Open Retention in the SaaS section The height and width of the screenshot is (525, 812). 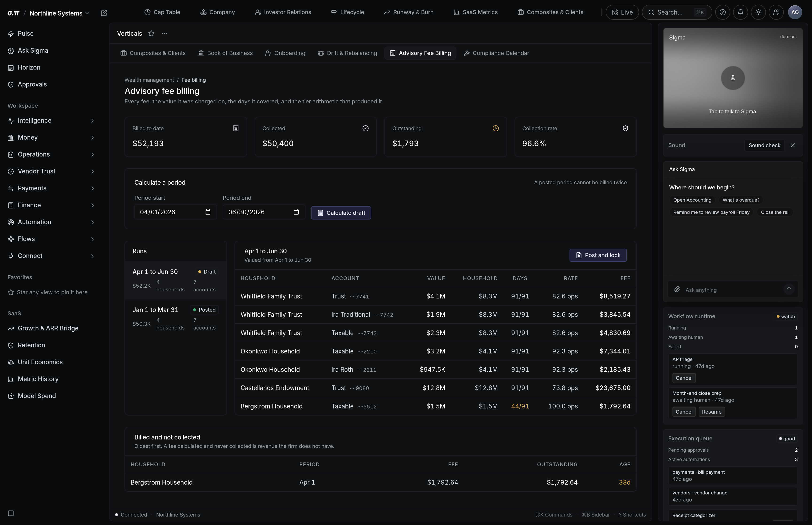point(51,345)
